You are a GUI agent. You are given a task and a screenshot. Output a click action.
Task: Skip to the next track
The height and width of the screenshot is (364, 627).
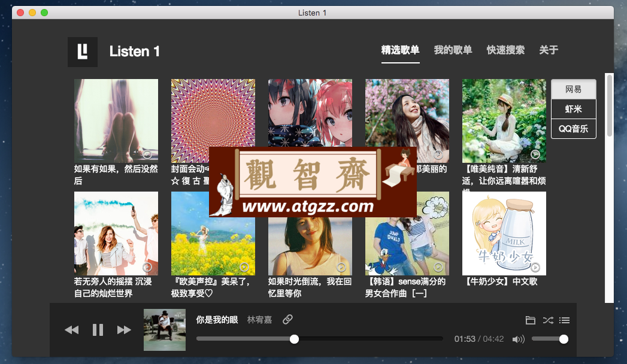click(124, 330)
